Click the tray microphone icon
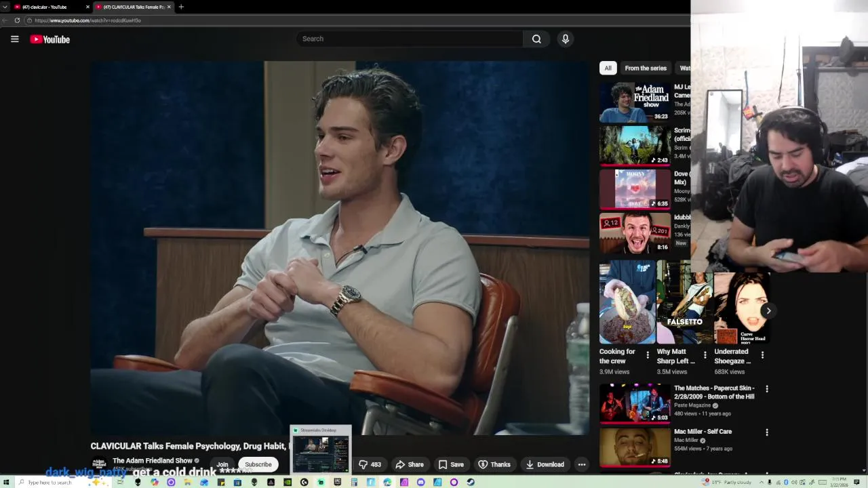 (770, 482)
